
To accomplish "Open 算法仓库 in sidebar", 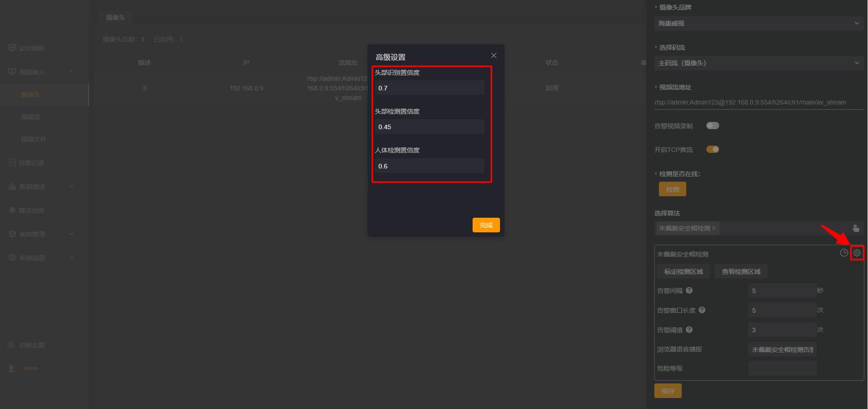I will pyautogui.click(x=32, y=210).
